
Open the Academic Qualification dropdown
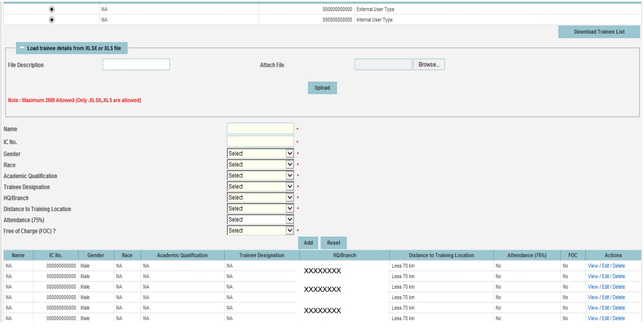(x=291, y=175)
